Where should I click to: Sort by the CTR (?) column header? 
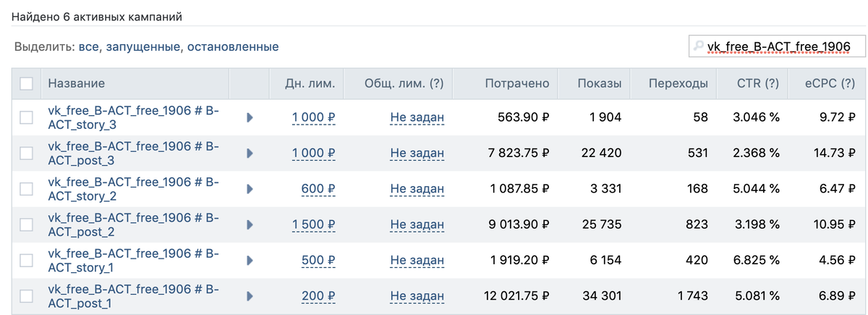[757, 83]
